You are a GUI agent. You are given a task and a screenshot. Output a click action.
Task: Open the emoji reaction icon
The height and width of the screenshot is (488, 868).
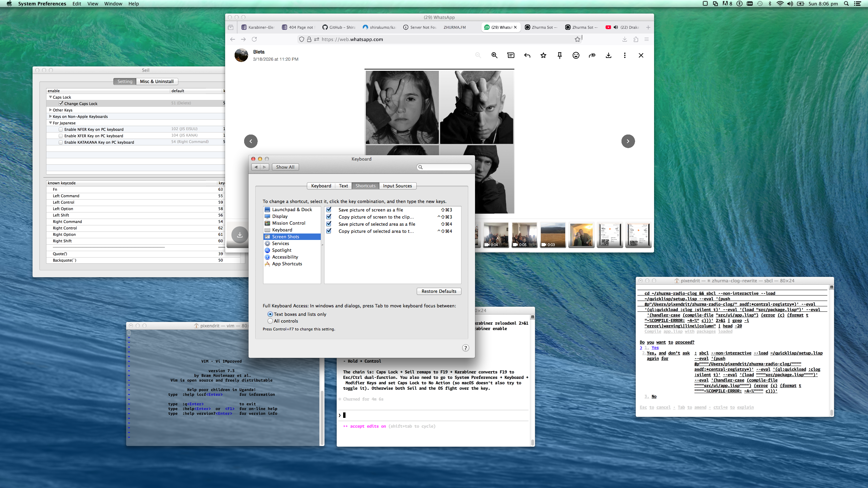[x=576, y=55]
